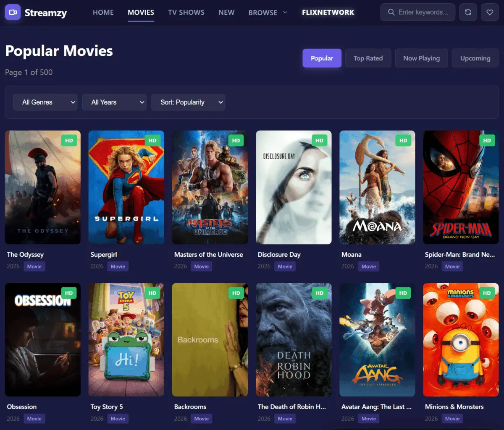Click the Streamzy camera logo icon
This screenshot has height=430, width=504.
click(x=13, y=12)
